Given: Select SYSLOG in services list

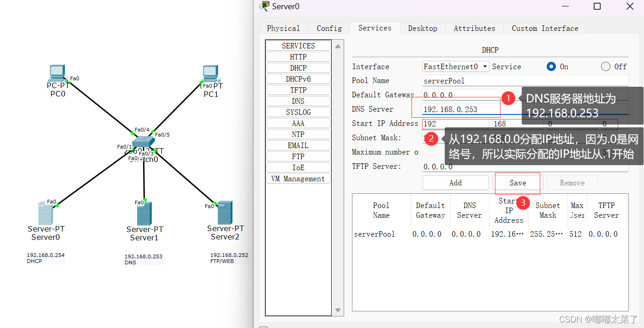Looking at the screenshot, I should pos(298,112).
